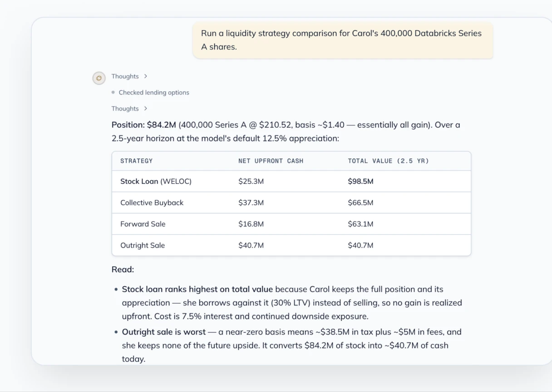Click the 'Read:' heading

tap(123, 269)
